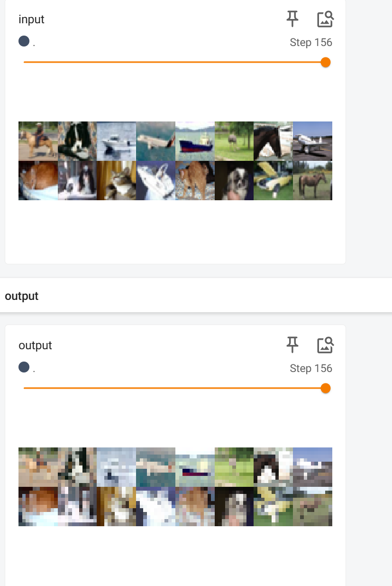This screenshot has width=392, height=586.
Task: Select the yellow car thumbnail in input
Action: (x=273, y=180)
